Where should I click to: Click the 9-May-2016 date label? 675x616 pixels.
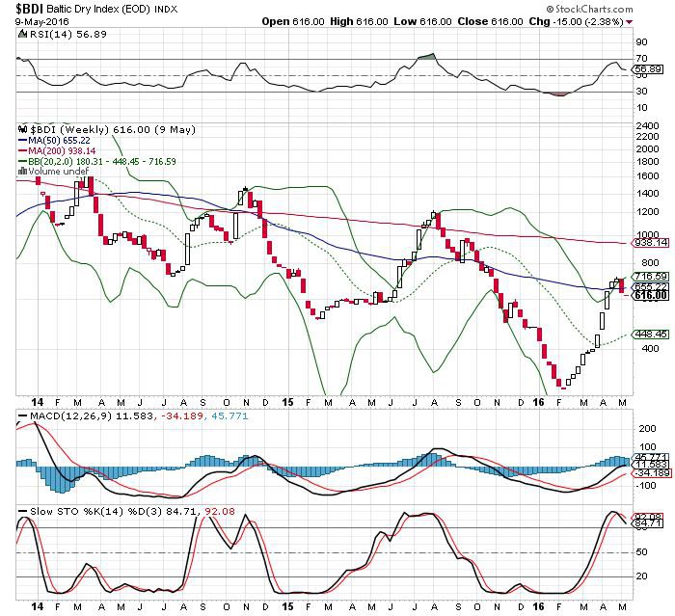pos(30,20)
